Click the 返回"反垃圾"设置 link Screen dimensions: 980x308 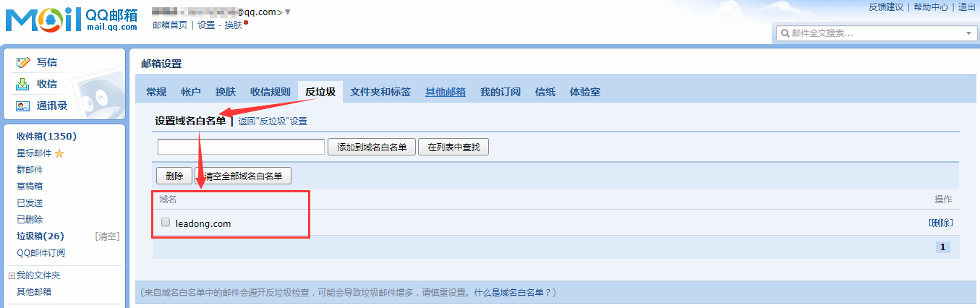[273, 121]
